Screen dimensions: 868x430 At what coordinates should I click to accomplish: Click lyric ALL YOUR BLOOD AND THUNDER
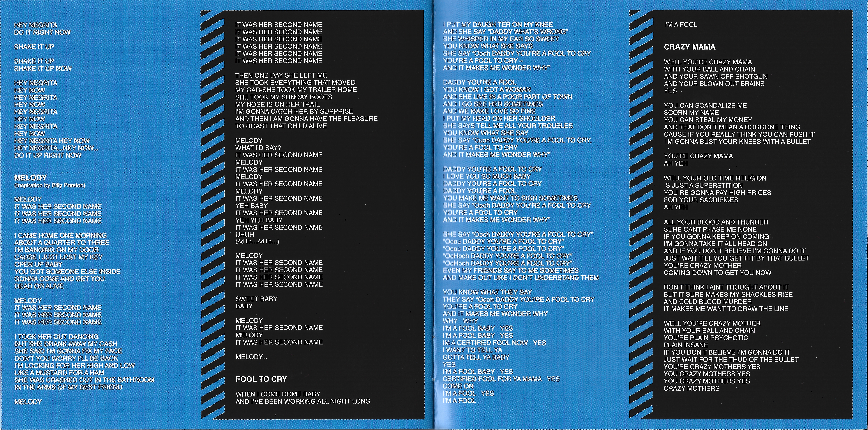(x=716, y=222)
